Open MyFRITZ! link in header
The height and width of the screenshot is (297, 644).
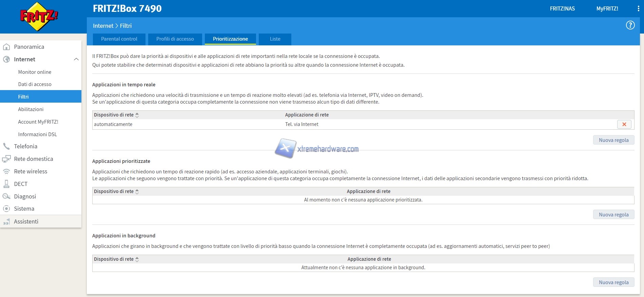[x=607, y=9]
